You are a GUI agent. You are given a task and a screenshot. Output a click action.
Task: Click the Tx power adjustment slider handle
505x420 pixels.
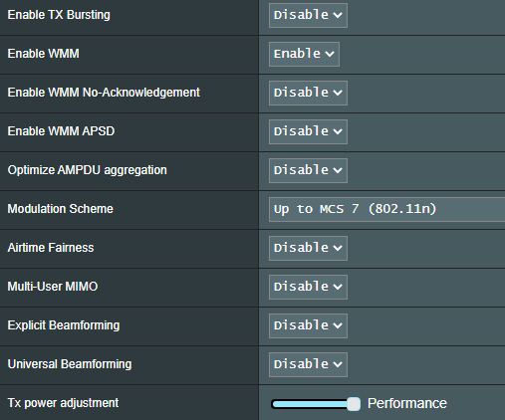pyautogui.click(x=354, y=404)
